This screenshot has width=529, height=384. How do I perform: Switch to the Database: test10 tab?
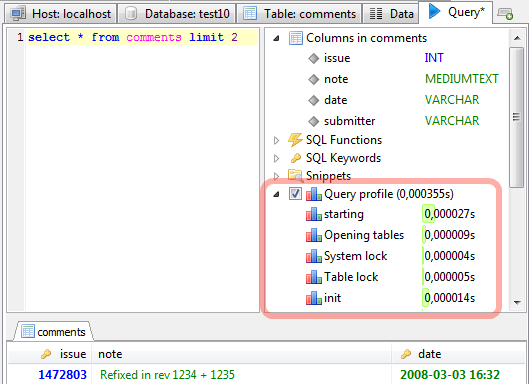pos(177,13)
